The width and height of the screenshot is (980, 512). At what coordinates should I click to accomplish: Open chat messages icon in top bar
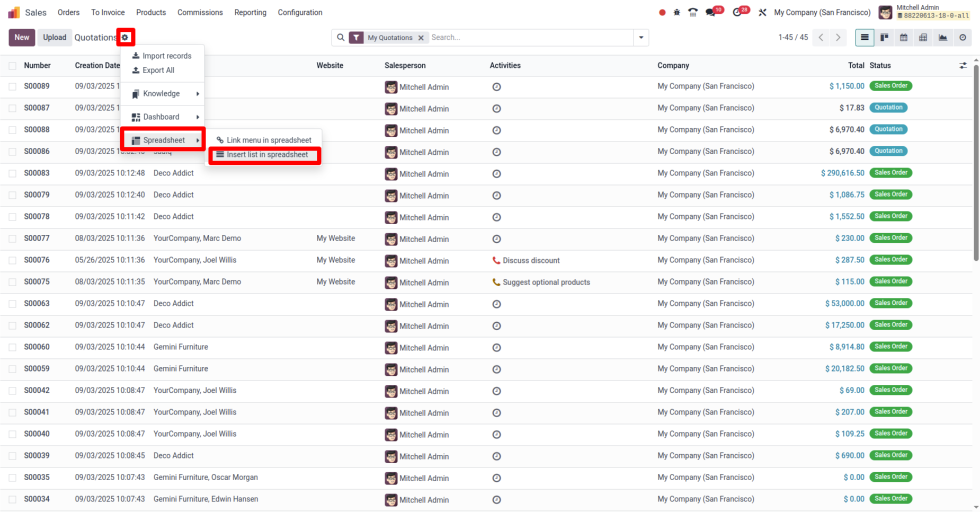point(710,12)
